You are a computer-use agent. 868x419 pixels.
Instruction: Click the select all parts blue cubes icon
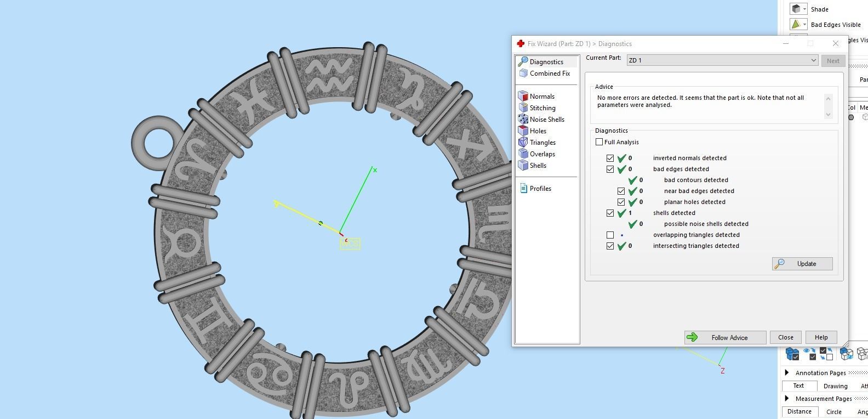point(792,354)
